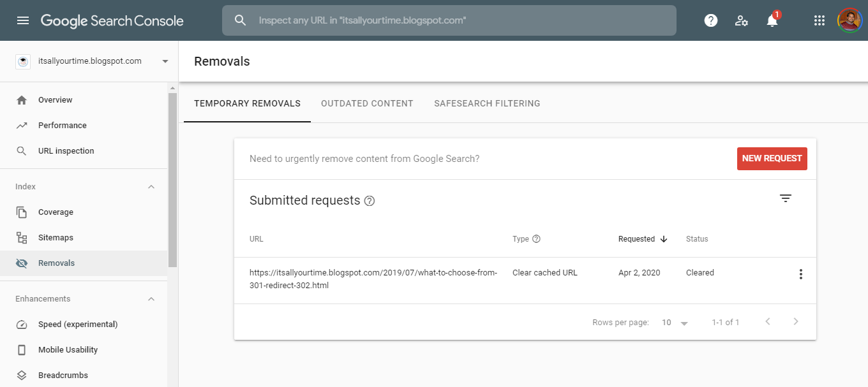This screenshot has width=868, height=387.
Task: Click the sidebar vertical scrollbar
Action: tap(172, 179)
